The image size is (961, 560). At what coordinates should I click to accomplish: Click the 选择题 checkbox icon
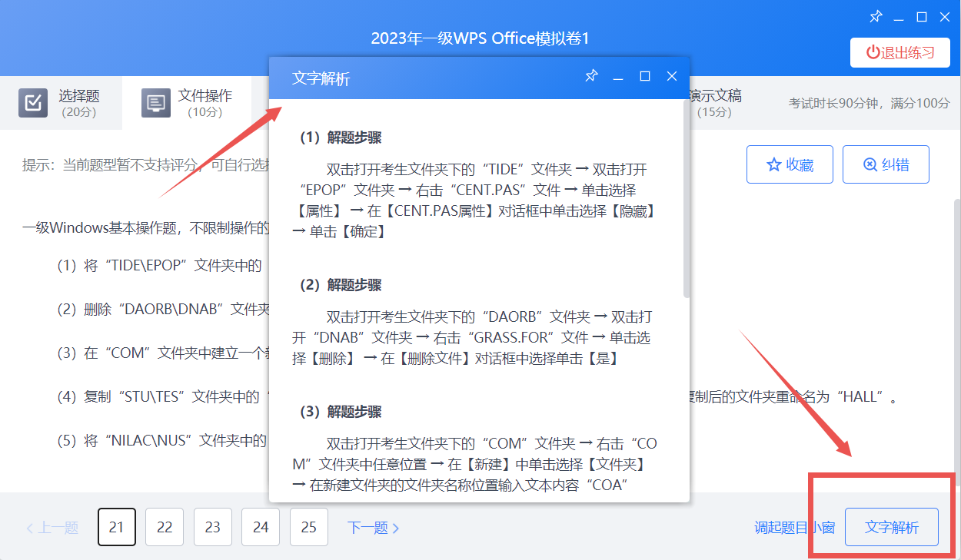(33, 103)
